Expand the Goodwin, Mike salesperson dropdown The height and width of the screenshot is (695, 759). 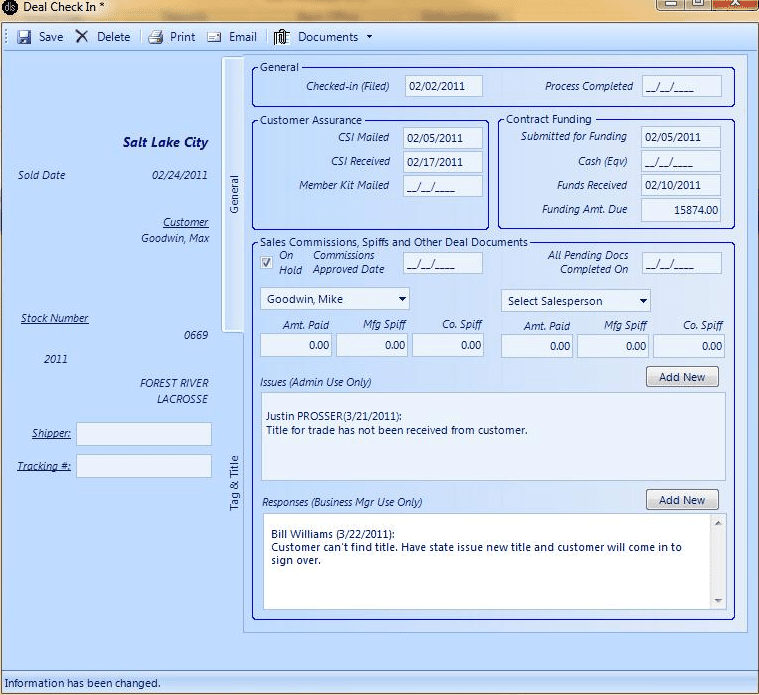402,299
